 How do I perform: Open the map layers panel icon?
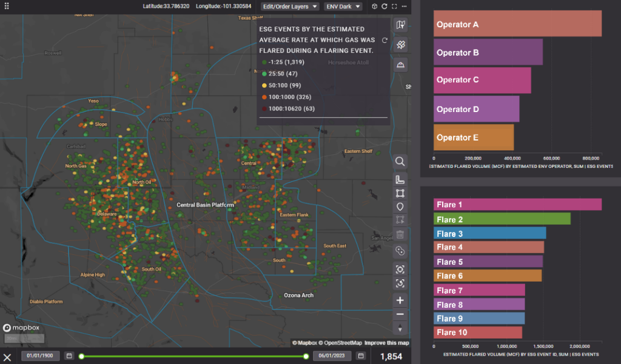[x=400, y=25]
